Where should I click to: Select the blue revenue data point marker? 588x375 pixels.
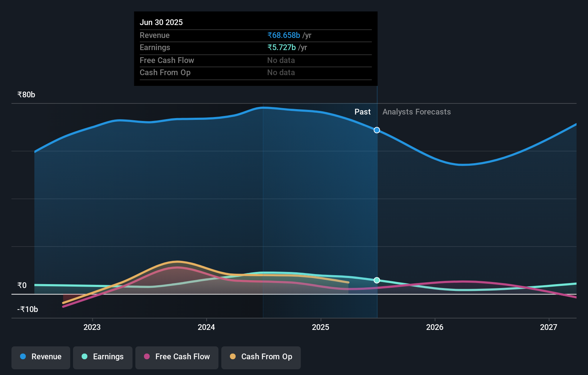[x=376, y=130]
